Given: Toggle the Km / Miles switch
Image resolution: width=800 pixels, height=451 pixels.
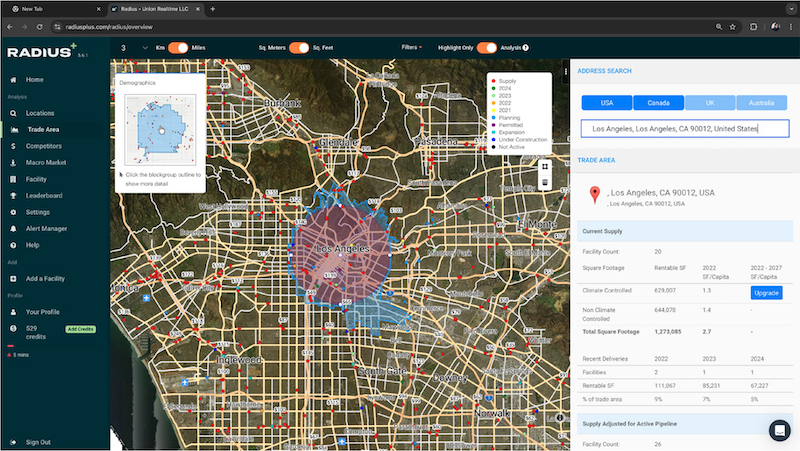Looking at the screenshot, I should pyautogui.click(x=178, y=47).
